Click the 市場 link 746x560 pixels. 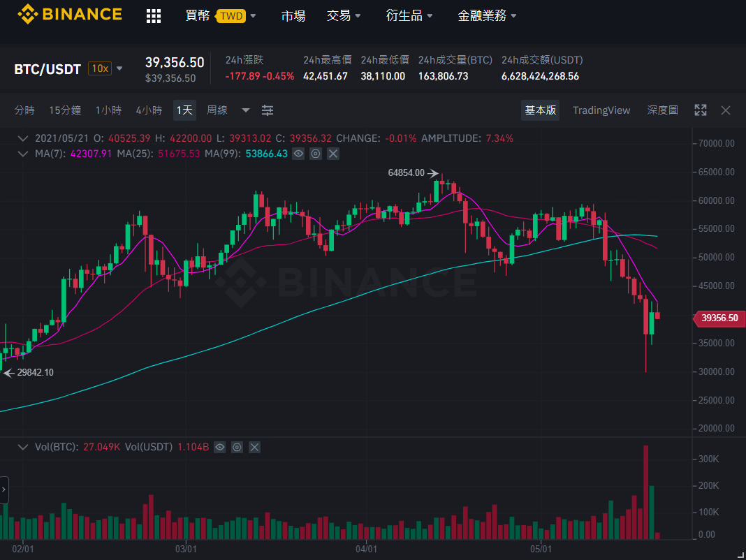point(293,15)
